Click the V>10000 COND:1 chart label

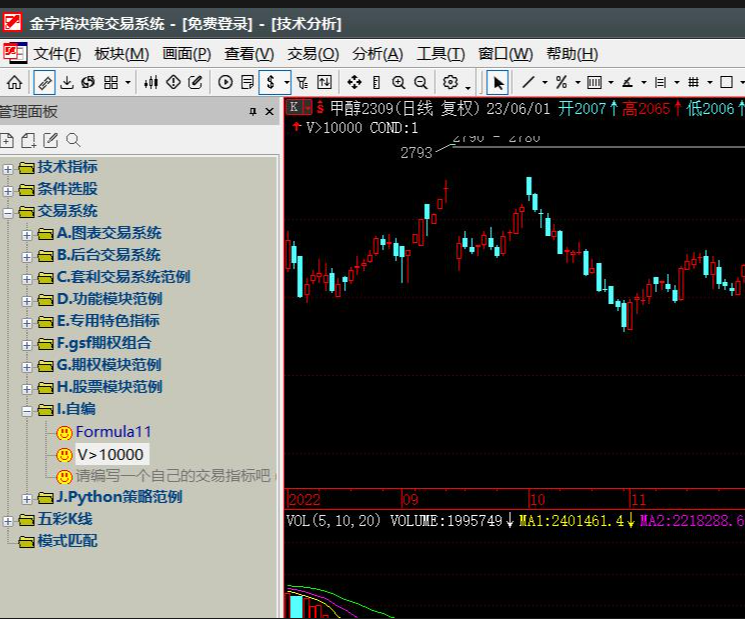tap(362, 128)
